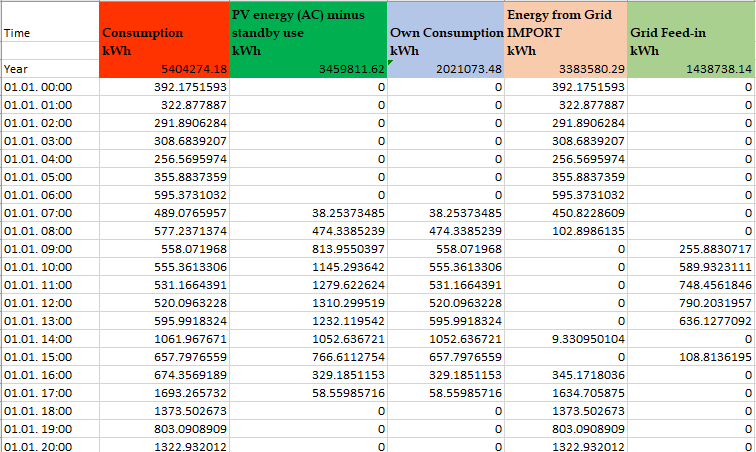Click the green error indicator triangle in Own Consumption
Image resolution: width=756 pixels, height=452 pixels.
390,62
